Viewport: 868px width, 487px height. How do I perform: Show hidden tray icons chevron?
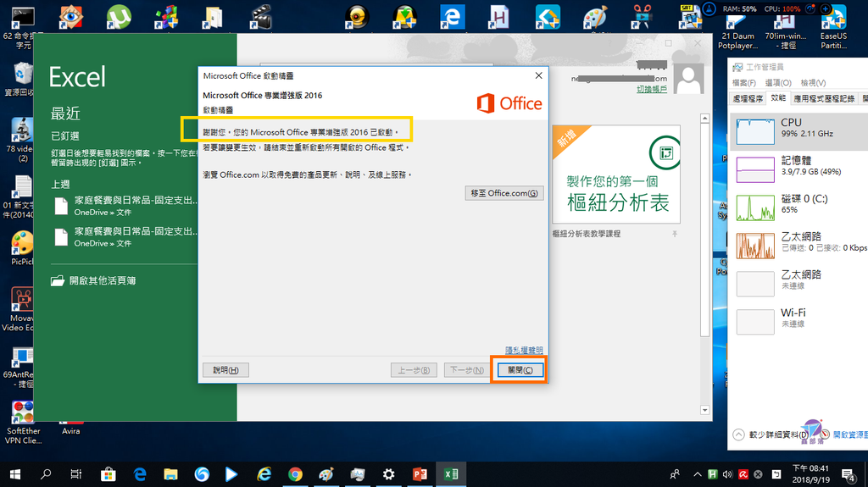pos(698,474)
